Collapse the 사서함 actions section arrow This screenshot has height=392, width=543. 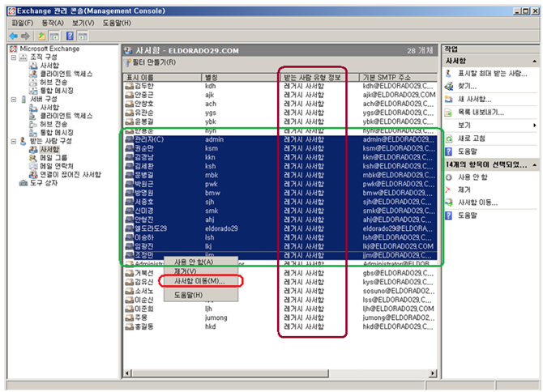point(535,62)
